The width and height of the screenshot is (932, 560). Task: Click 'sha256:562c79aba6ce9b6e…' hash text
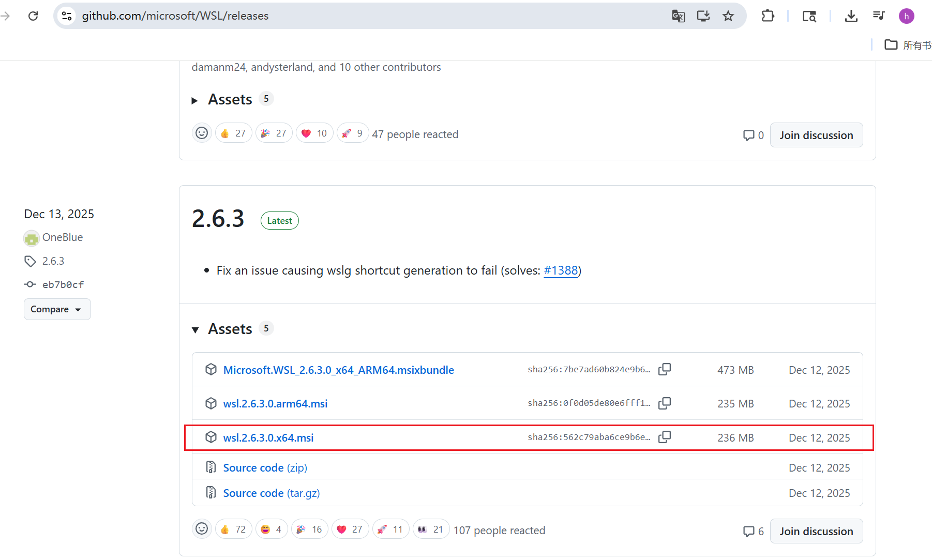[589, 437]
